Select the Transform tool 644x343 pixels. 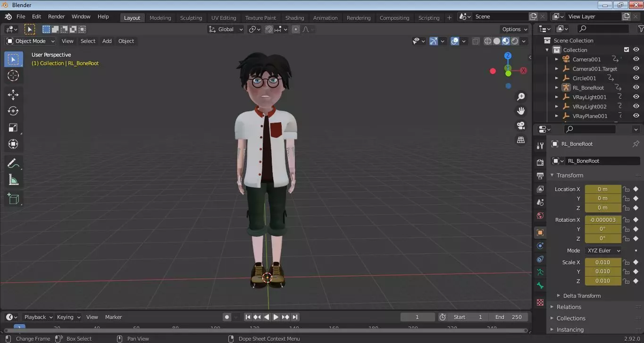(x=13, y=144)
